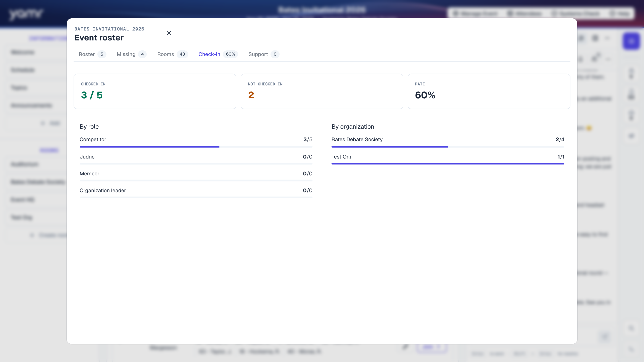Open the Support tab
The height and width of the screenshot is (362, 644).
coord(264,54)
